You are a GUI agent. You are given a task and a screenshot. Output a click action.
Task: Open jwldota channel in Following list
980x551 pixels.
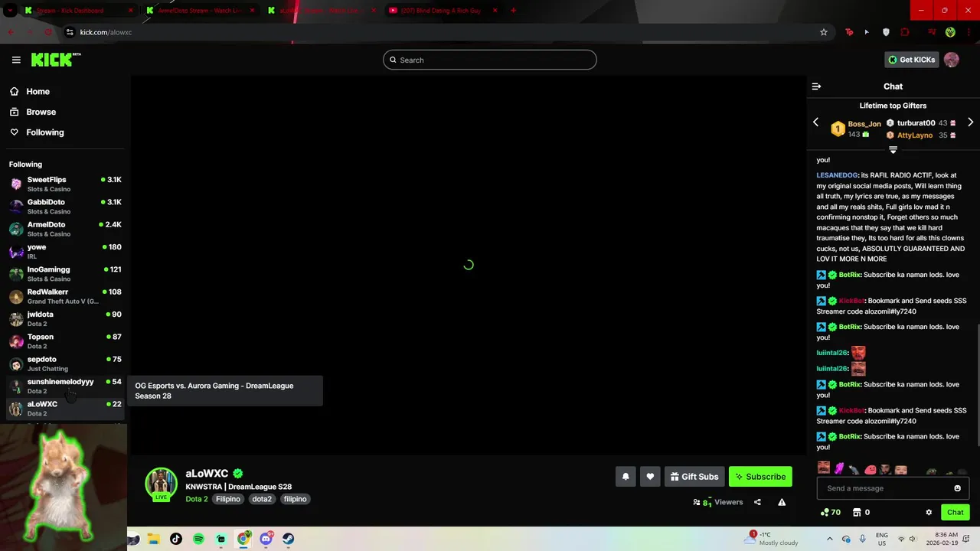pyautogui.click(x=64, y=318)
